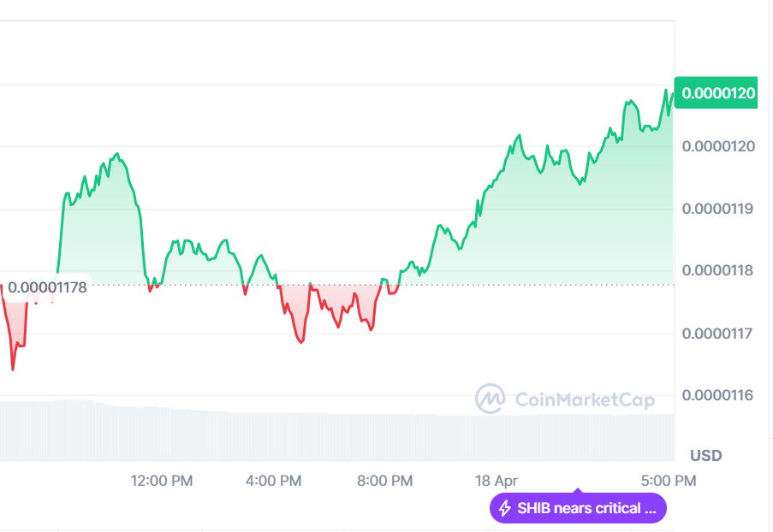Click the 5:00 PM time axis label

coord(668,481)
